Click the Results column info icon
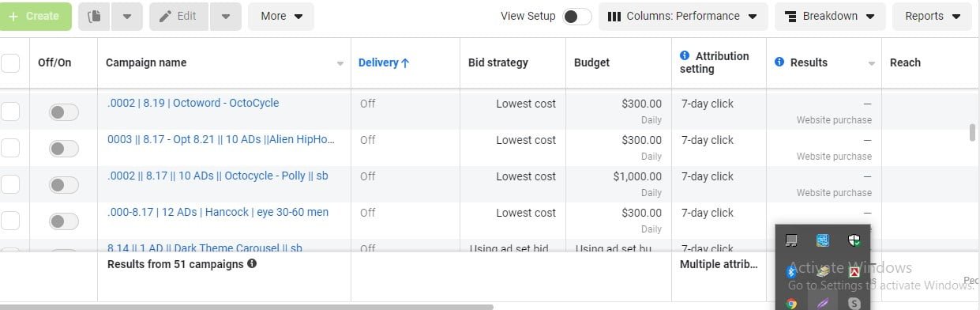Image resolution: width=980 pixels, height=310 pixels. 779,62
